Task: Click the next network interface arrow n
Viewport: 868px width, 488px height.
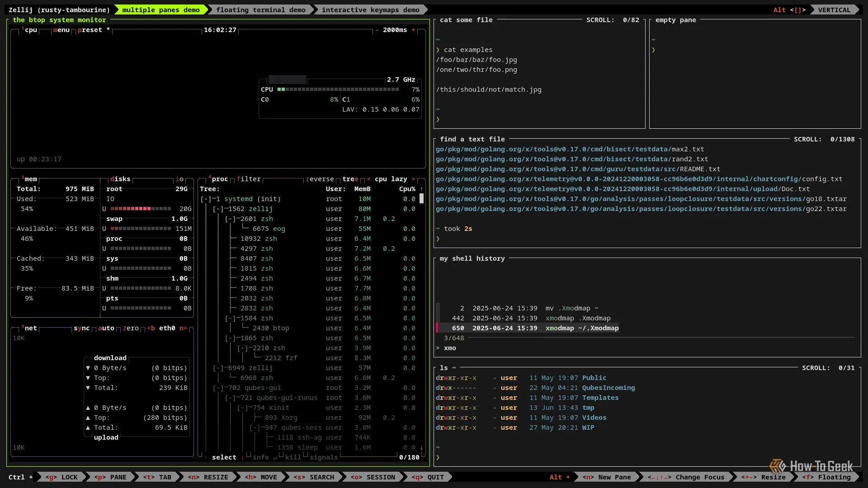Action: pos(183,328)
